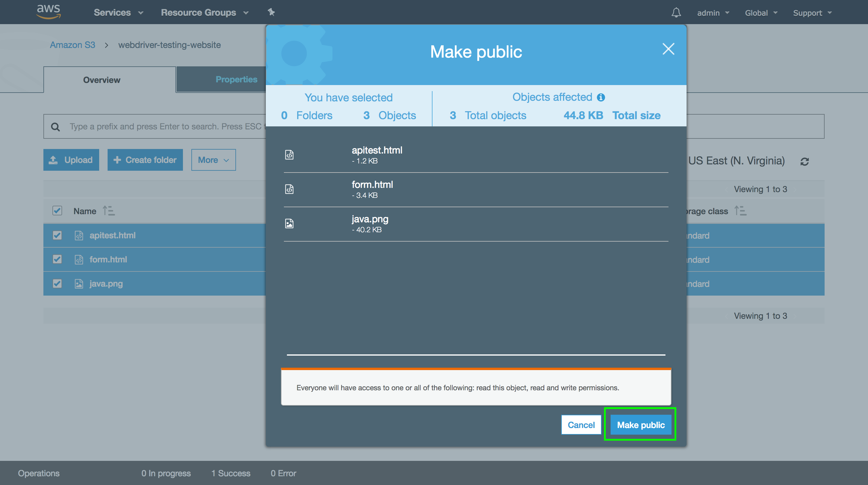Toggle the select-all checkbox beside Name
The height and width of the screenshot is (485, 868).
57,211
